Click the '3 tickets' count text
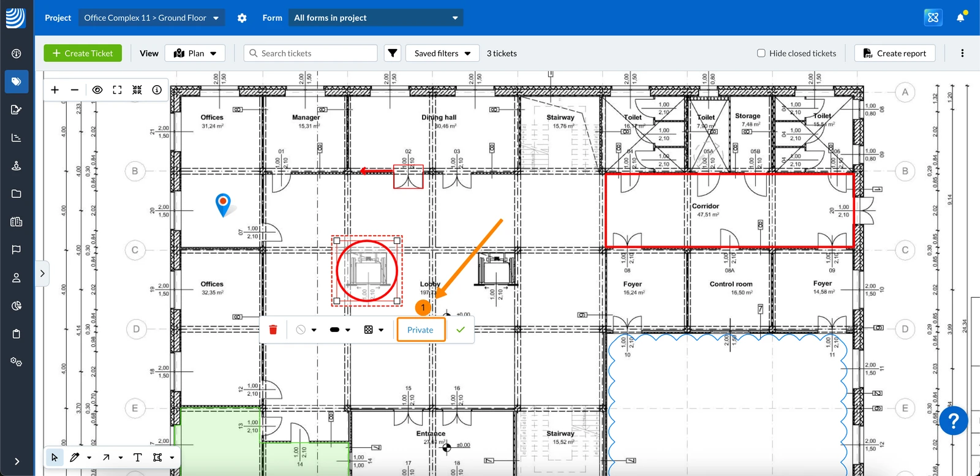This screenshot has height=476, width=980. (x=502, y=53)
